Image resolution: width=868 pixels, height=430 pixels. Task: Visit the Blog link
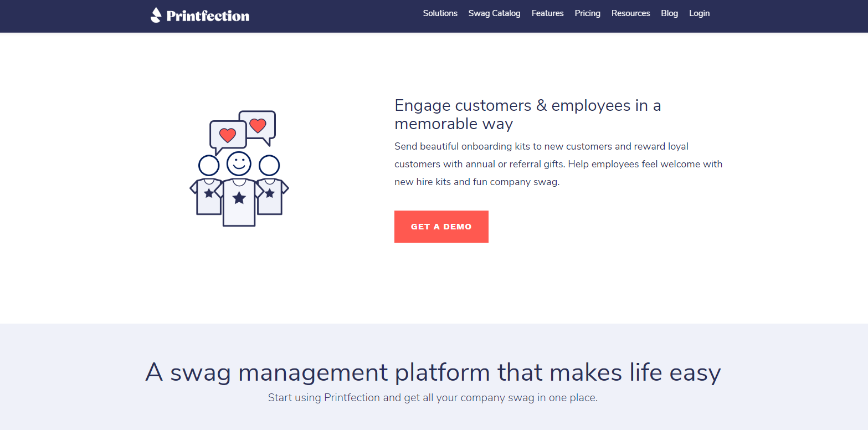(x=669, y=13)
